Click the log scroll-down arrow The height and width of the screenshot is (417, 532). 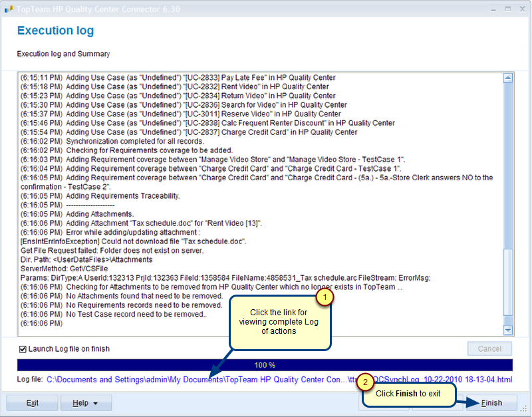[x=508, y=330]
